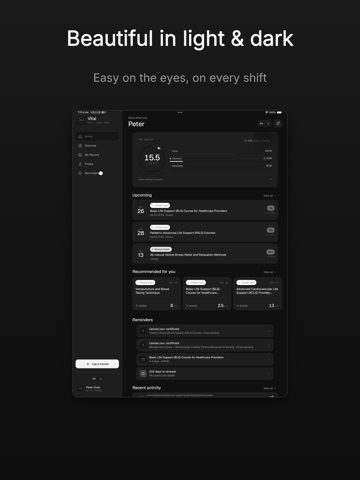Open the Home item in the sidebar
This screenshot has width=360, height=480.
pos(97,136)
